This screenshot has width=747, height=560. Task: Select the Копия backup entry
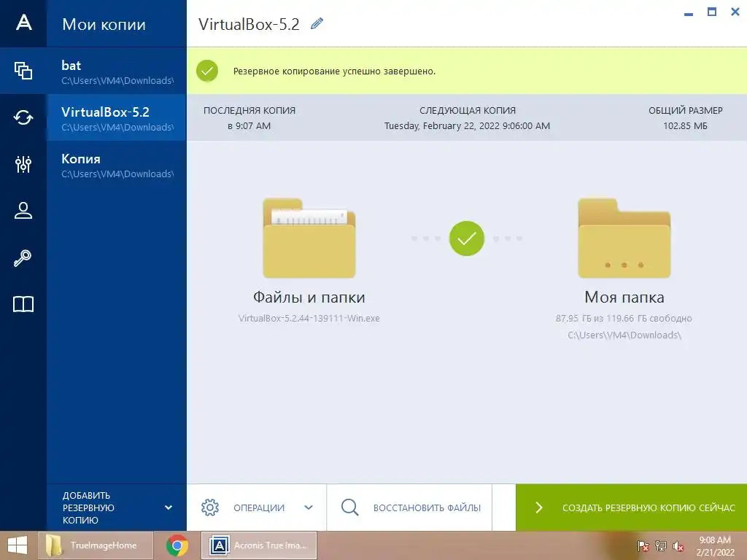pyautogui.click(x=117, y=164)
